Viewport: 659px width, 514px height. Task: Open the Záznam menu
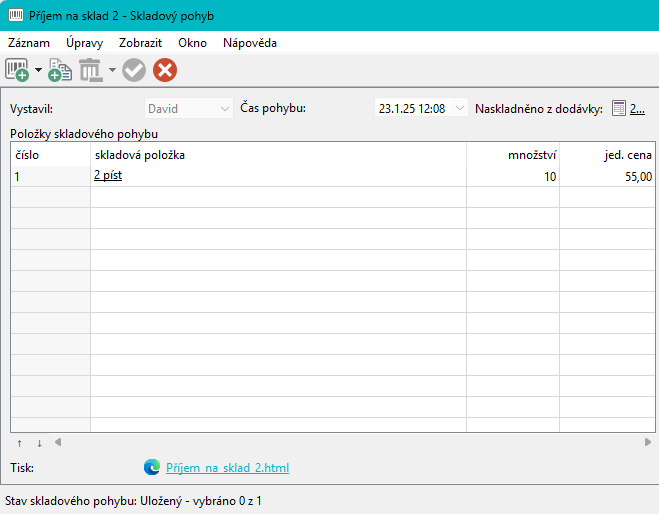29,43
